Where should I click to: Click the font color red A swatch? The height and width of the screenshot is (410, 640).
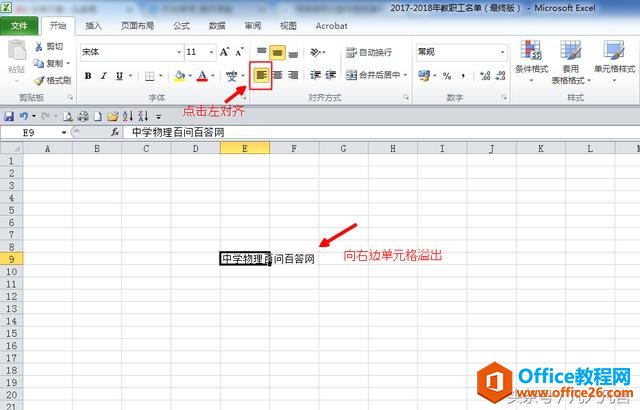click(x=202, y=75)
